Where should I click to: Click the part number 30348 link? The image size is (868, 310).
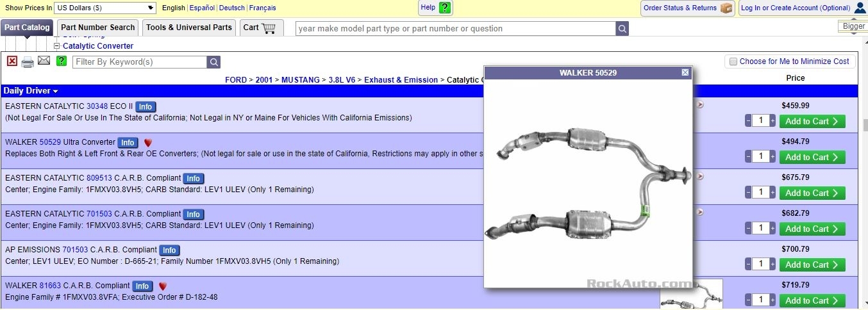97,106
